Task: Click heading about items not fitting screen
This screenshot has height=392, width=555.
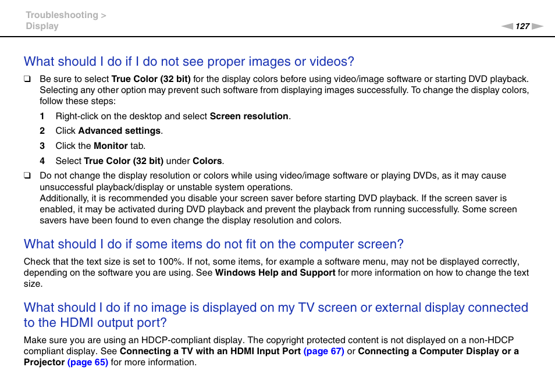Action: (x=214, y=244)
